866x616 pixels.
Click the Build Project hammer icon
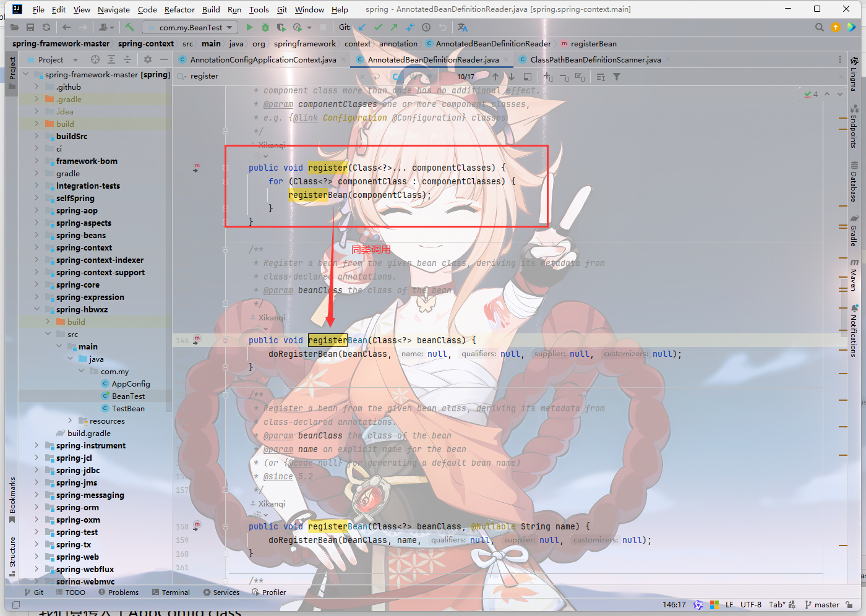tap(129, 27)
